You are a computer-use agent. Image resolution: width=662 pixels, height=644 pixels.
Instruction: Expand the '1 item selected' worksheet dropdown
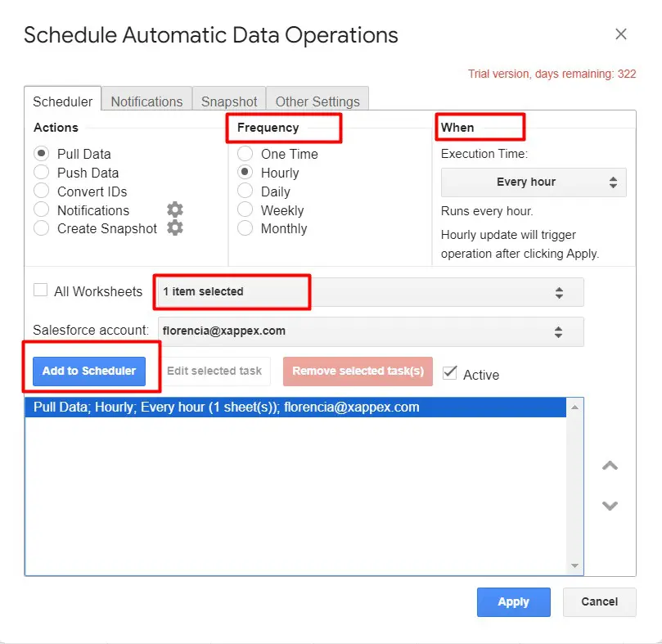coord(370,292)
